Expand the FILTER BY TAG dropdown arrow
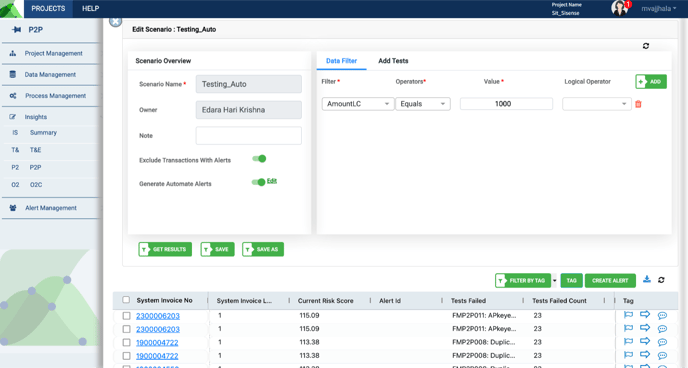Screen dimensions: 688x368 (x=555, y=281)
